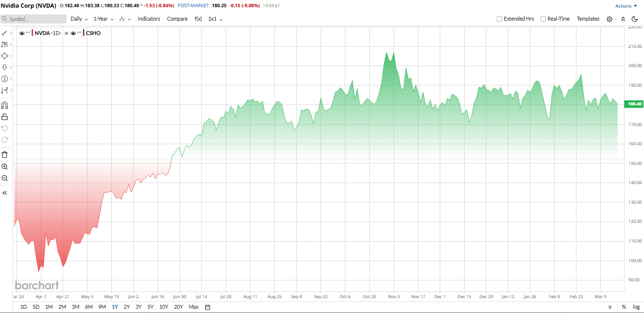Open the Actions dropdown menu

[626, 6]
